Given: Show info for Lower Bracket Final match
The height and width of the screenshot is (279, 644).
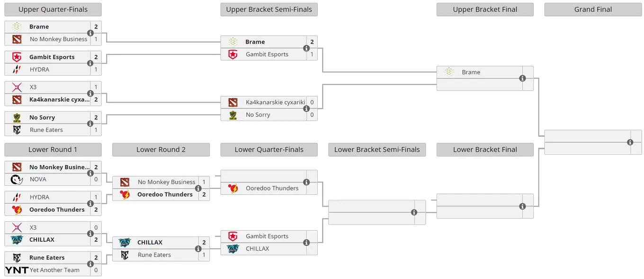Looking at the screenshot, I should click(522, 206).
